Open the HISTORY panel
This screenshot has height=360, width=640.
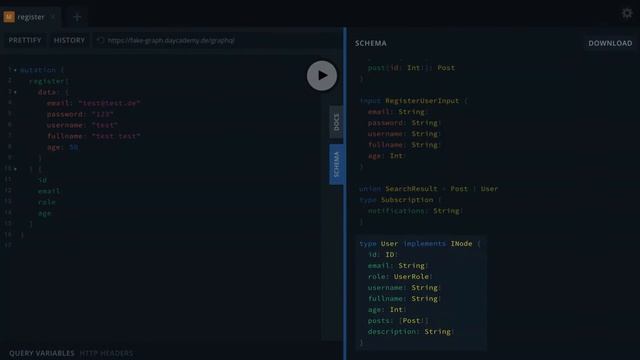[x=69, y=40]
